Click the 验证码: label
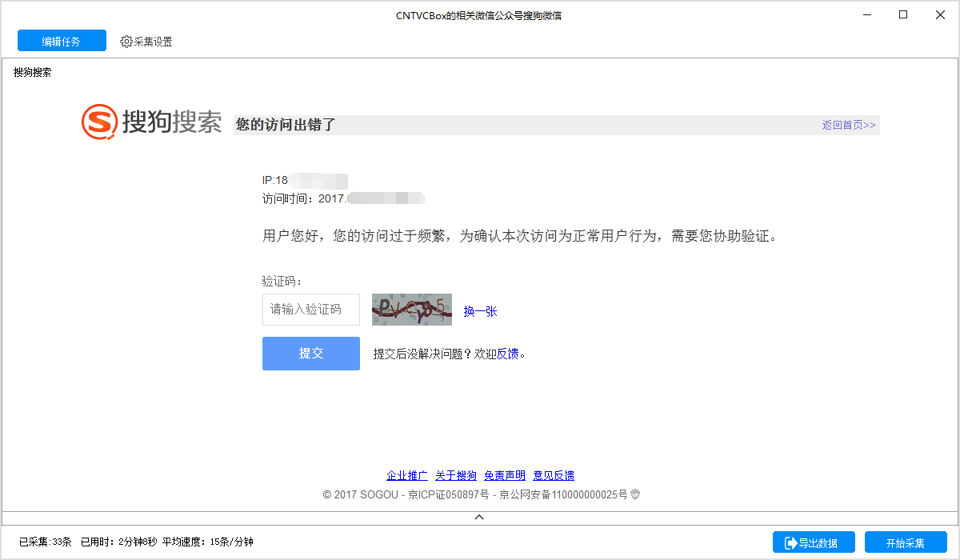960x560 pixels. [x=282, y=282]
